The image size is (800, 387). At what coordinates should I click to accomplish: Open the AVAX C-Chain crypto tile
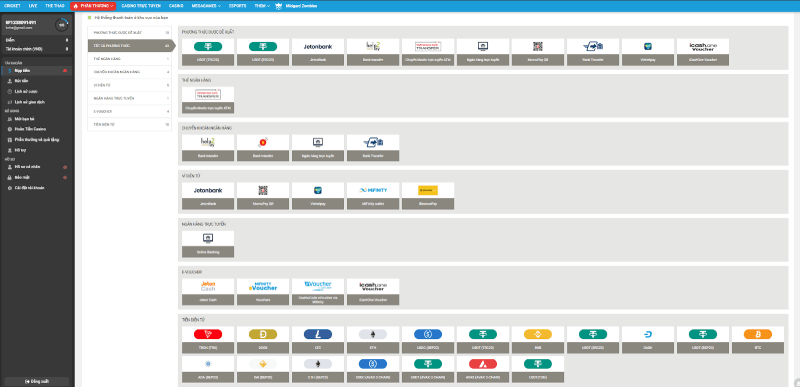point(483,370)
